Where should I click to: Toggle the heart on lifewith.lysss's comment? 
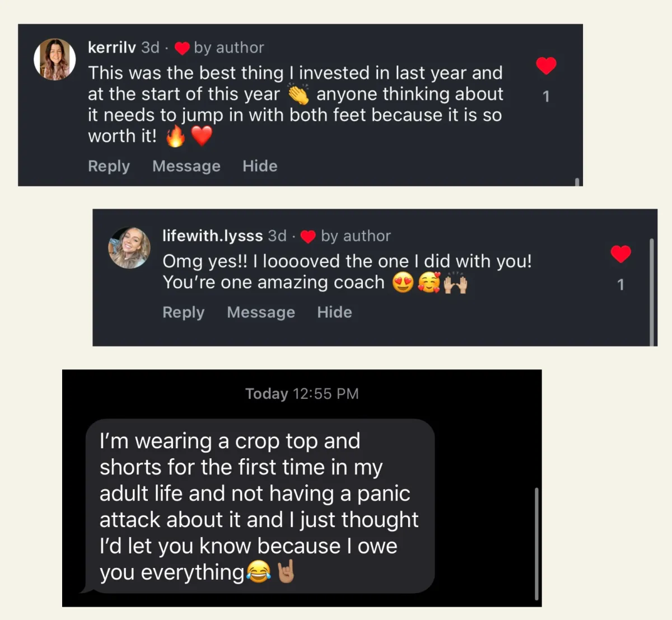[620, 254]
